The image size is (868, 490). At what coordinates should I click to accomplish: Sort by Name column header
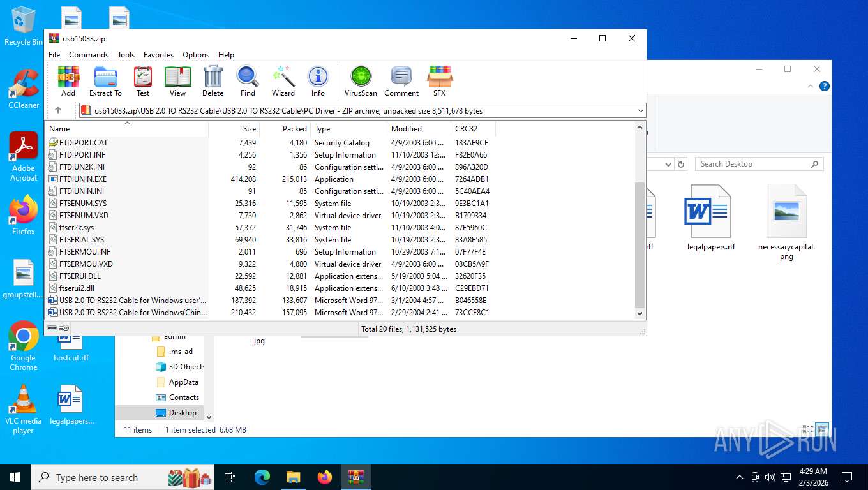click(x=128, y=128)
